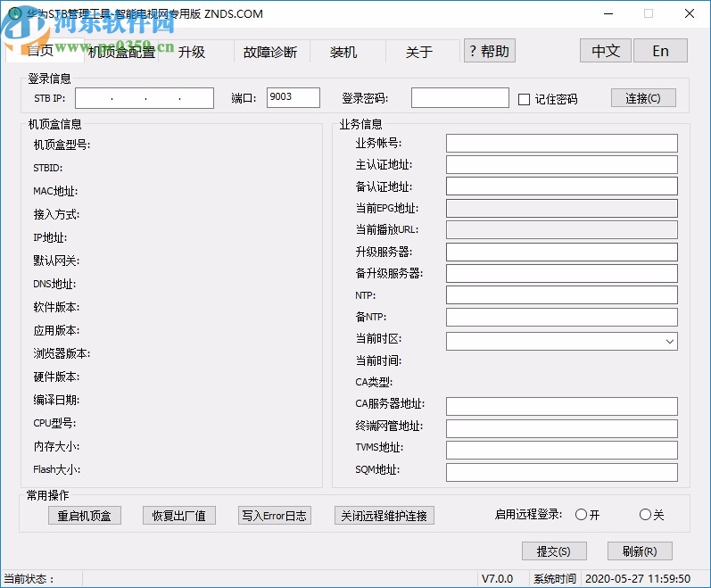Select 开 for 启用远程登录

click(581, 515)
